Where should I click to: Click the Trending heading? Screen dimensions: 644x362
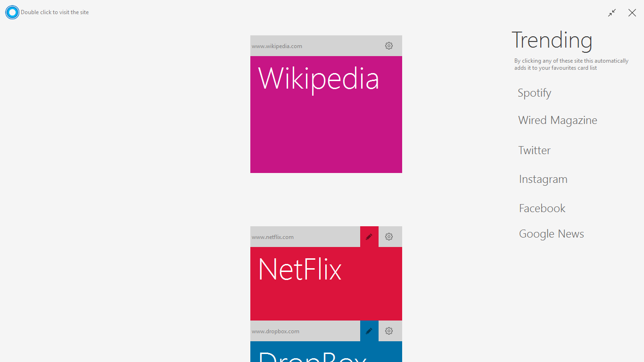point(552,40)
